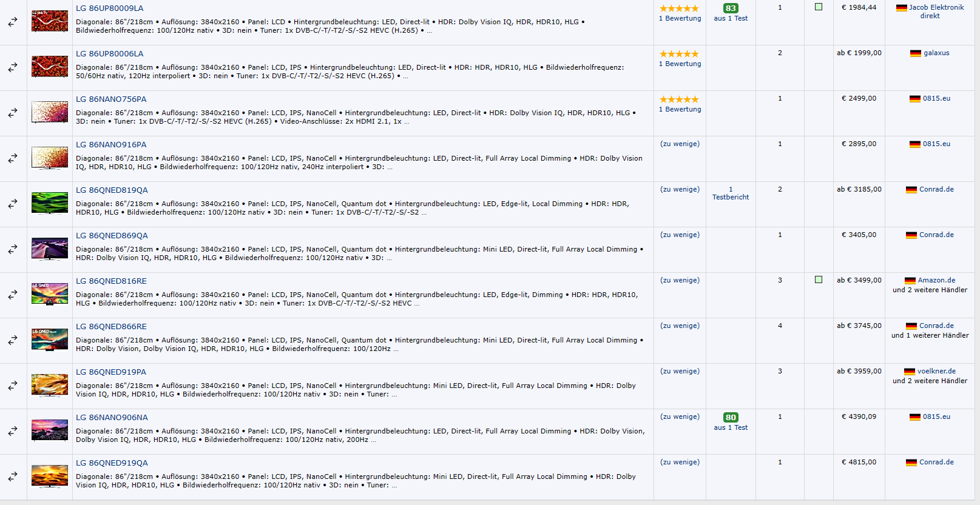Click 'aus 1 Test' under the 83 badge
980x505 pixels.
coord(731,18)
